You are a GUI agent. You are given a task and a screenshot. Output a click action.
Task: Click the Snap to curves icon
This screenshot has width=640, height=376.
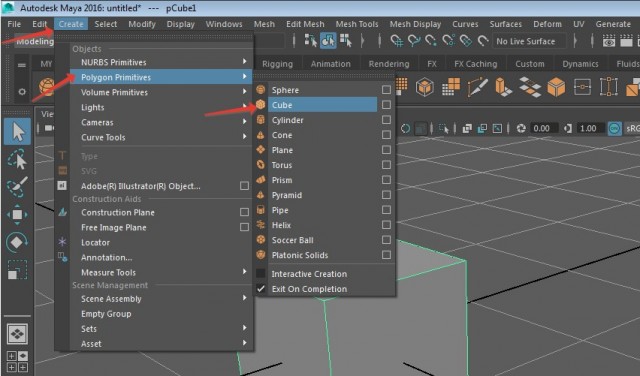[x=414, y=41]
